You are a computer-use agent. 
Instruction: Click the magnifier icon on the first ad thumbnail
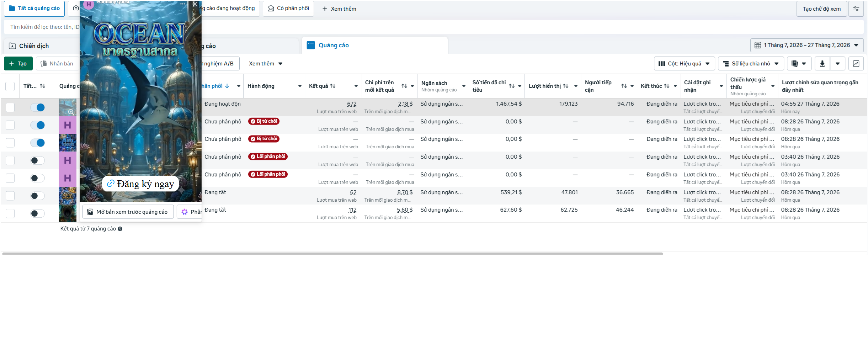[x=71, y=112]
